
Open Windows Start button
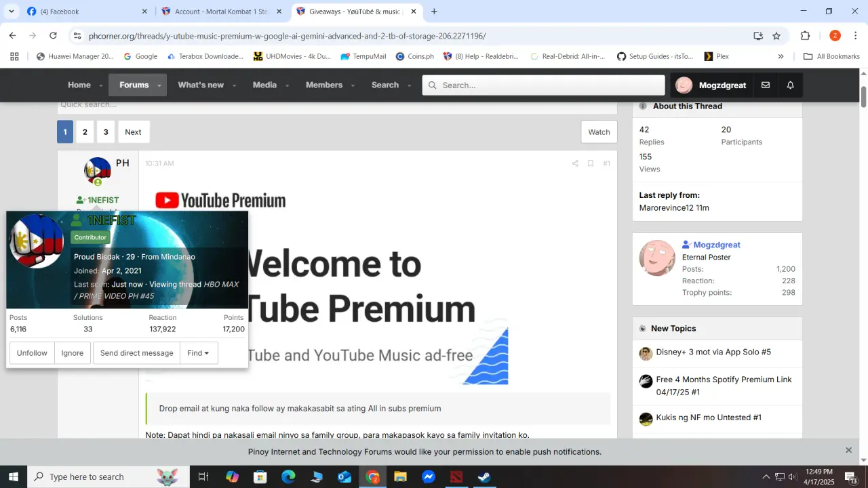pyautogui.click(x=14, y=476)
